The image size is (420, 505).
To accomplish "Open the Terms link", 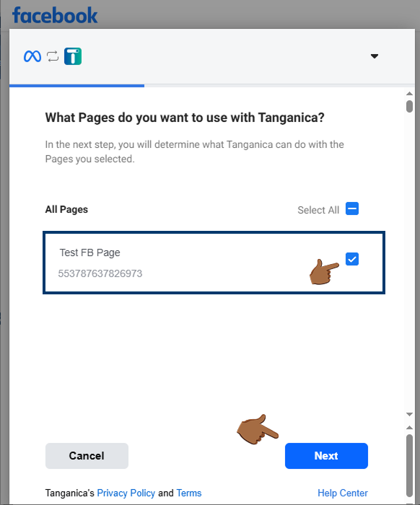I will (189, 493).
